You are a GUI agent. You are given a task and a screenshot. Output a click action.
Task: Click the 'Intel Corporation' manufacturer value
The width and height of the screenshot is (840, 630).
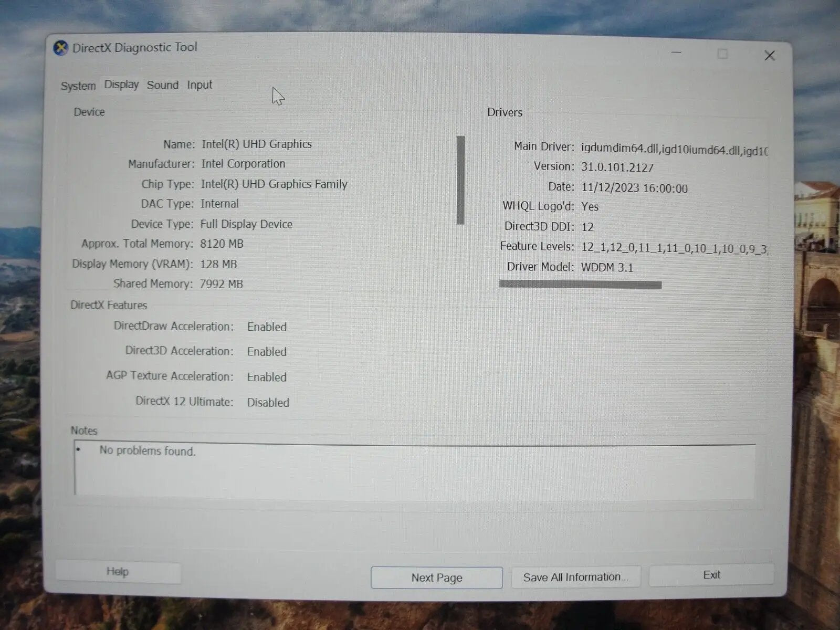[243, 164]
